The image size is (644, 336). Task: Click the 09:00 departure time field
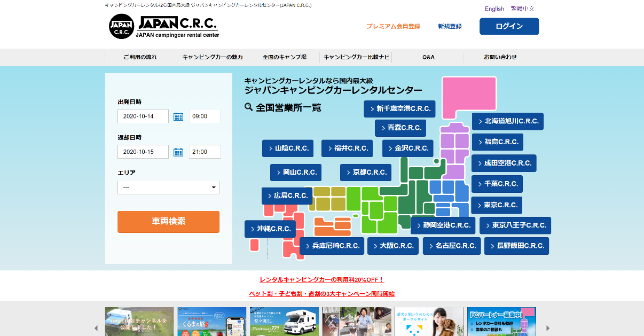[x=205, y=116]
